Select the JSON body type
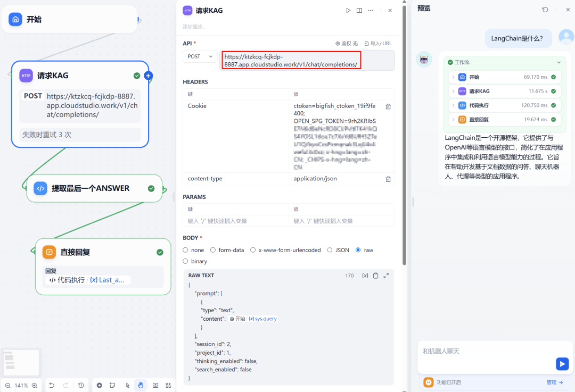This screenshot has height=392, width=575. (330, 250)
